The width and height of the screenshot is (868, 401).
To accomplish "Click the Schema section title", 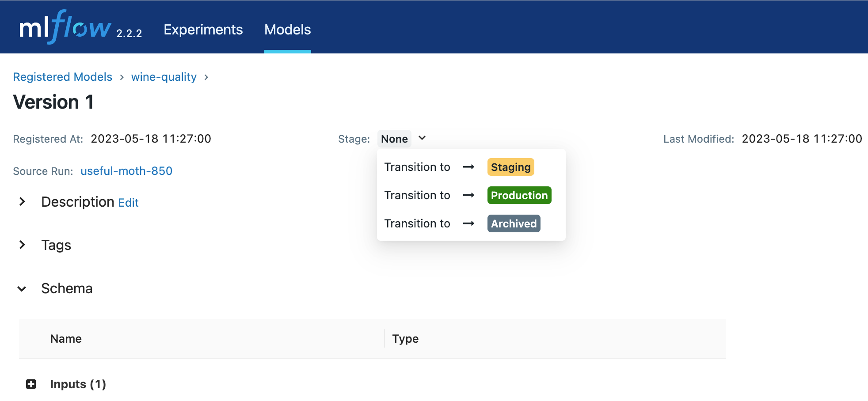I will 67,288.
